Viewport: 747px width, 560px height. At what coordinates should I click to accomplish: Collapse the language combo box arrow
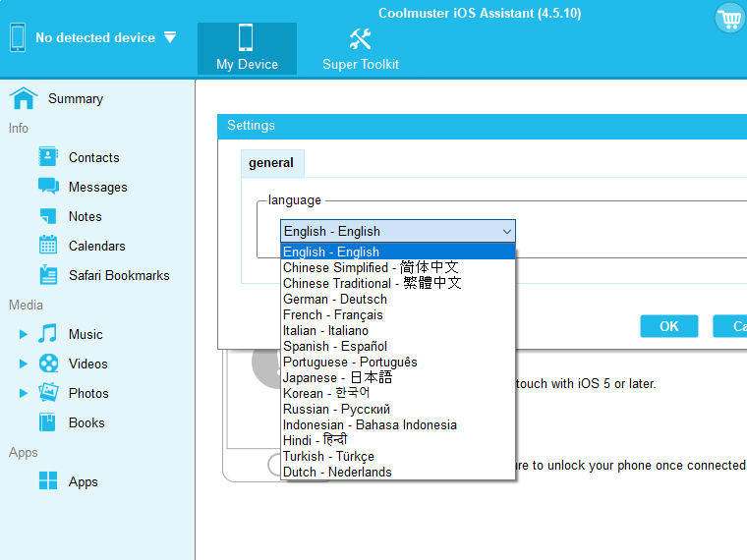coord(507,232)
